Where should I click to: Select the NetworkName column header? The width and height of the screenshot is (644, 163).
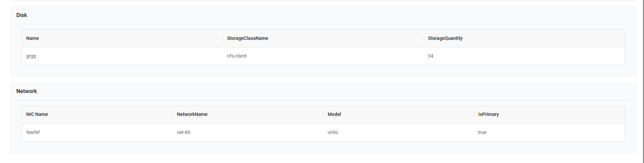click(192, 114)
